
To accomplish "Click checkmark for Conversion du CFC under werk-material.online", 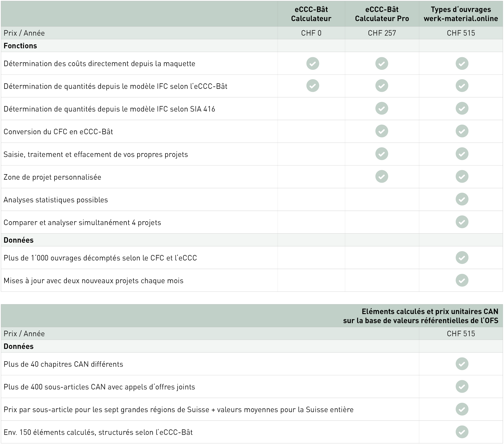I will 462,131.
